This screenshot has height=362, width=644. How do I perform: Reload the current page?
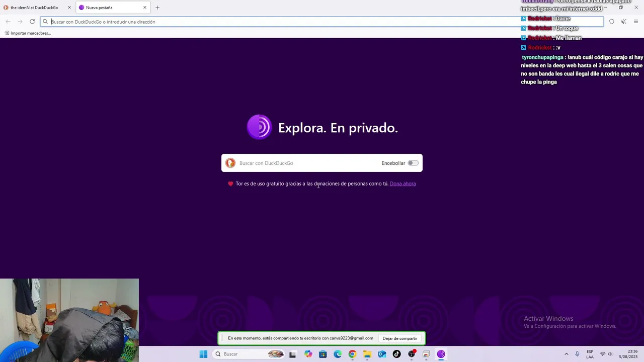tap(32, 22)
